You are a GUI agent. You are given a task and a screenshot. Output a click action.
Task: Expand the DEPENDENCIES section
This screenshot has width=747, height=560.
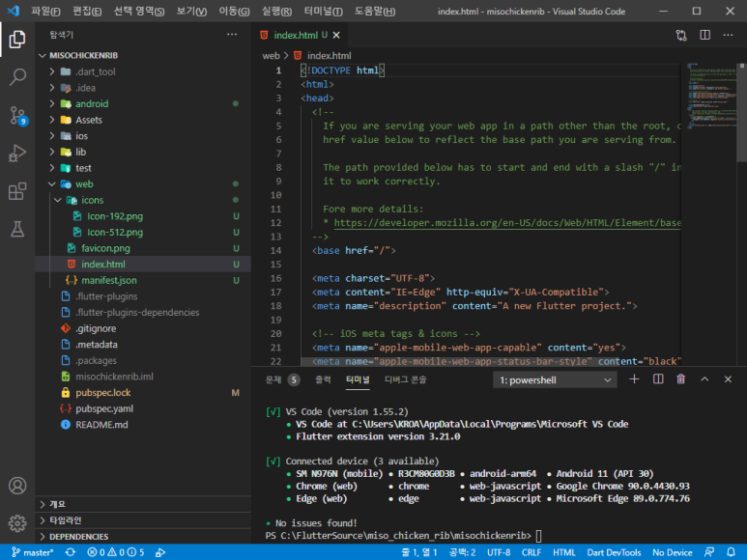143,537
